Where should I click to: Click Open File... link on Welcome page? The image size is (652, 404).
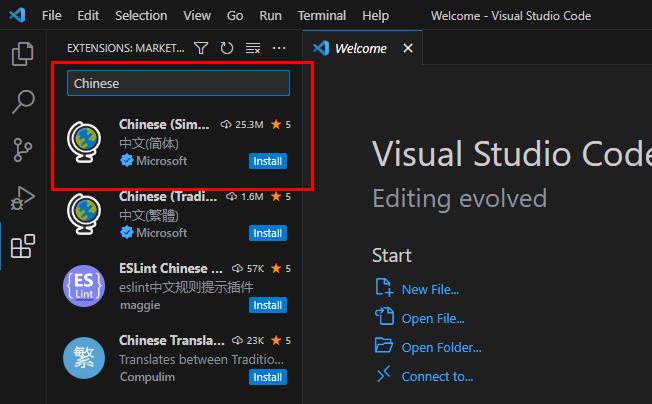click(x=433, y=318)
